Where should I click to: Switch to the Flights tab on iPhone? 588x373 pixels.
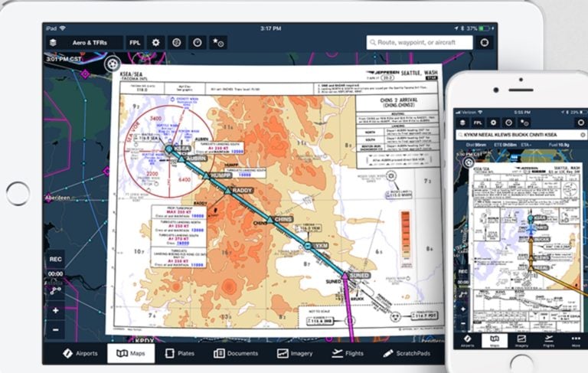549,341
